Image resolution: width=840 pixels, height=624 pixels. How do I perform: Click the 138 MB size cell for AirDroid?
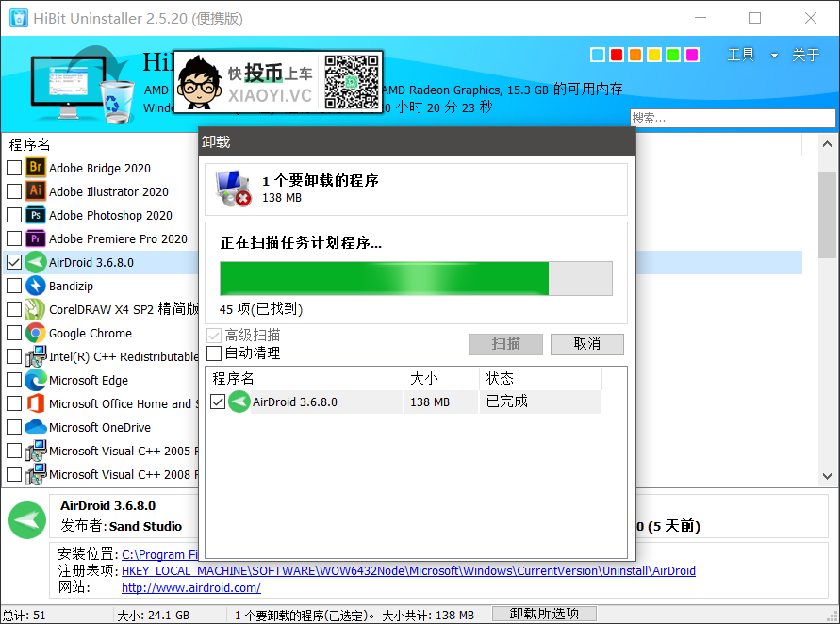click(441, 402)
